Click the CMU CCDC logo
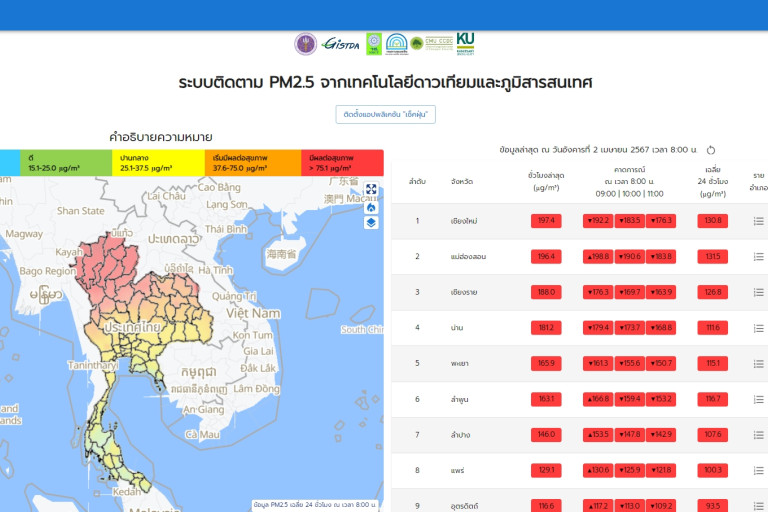The width and height of the screenshot is (768, 512). [x=438, y=43]
